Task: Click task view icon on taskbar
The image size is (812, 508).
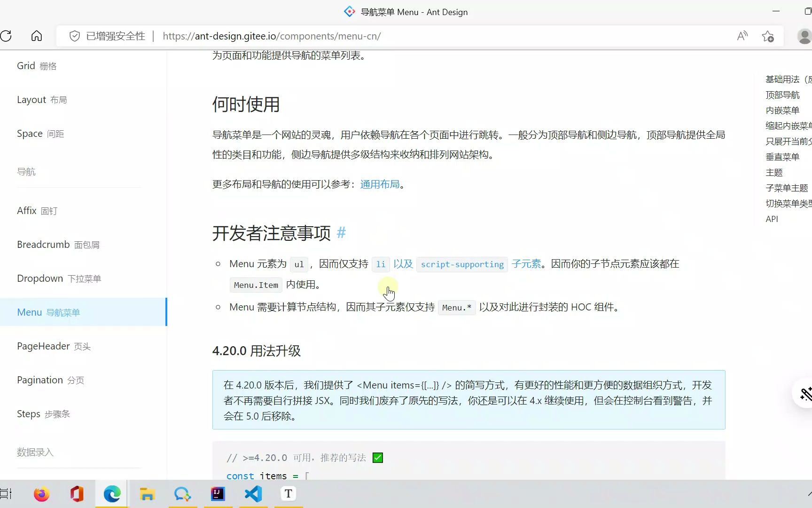Action: [6, 494]
